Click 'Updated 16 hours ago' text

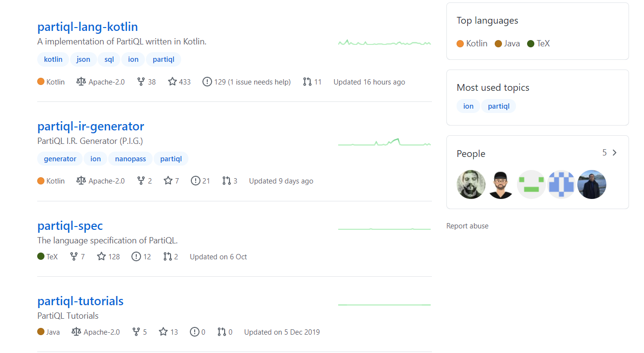369,82
